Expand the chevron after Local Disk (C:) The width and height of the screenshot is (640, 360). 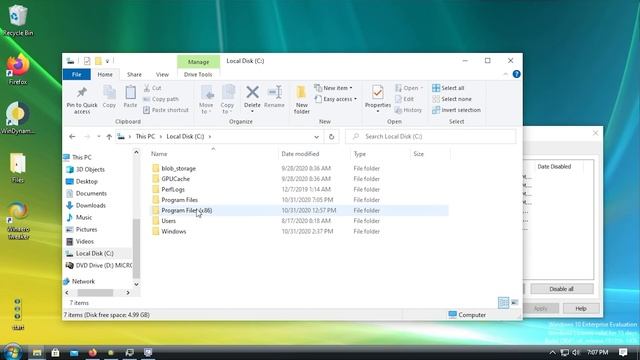[x=210, y=136]
